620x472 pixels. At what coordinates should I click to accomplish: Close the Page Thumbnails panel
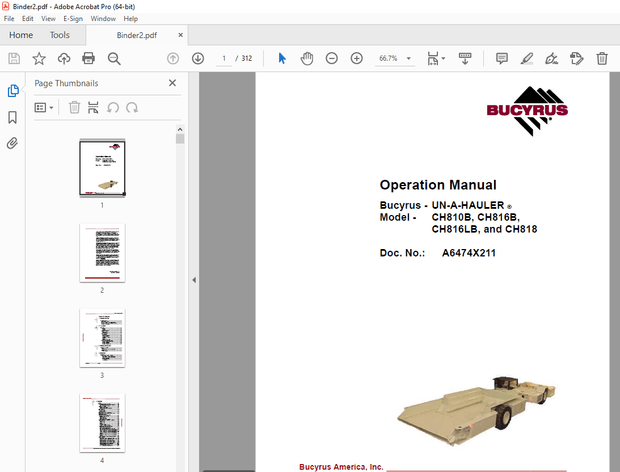[x=172, y=83]
